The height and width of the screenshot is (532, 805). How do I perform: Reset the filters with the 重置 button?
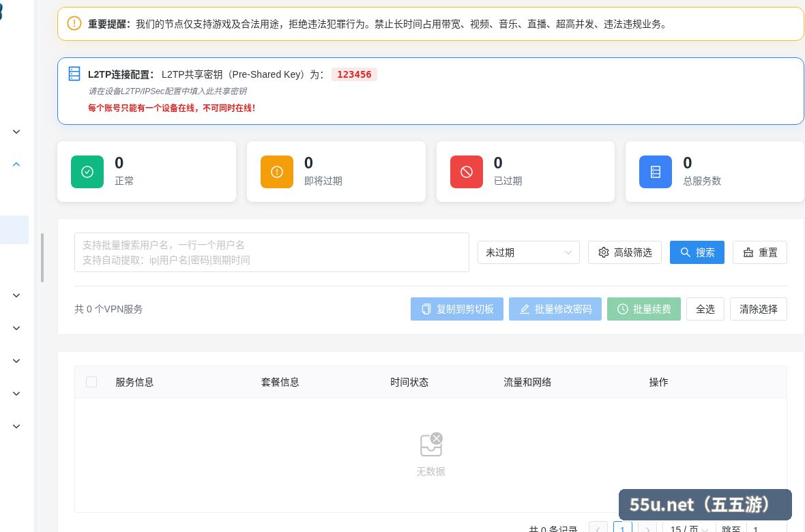tap(760, 252)
